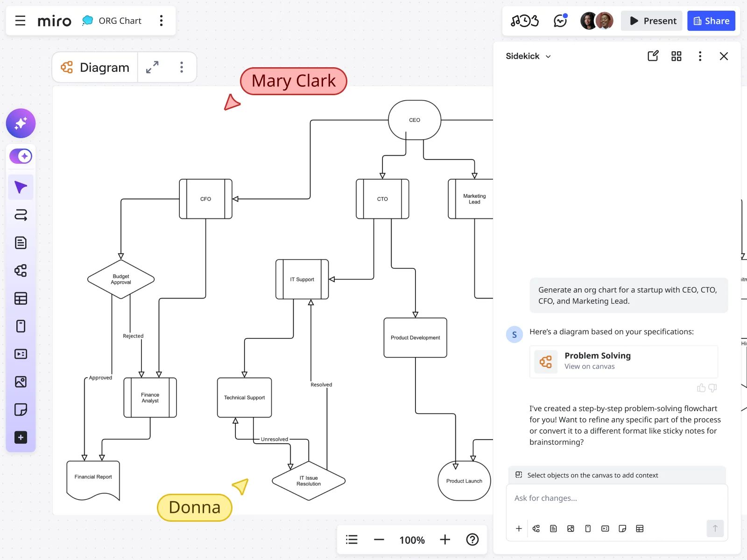This screenshot has height=560, width=747.
Task: Start a new chat in Sidekick
Action: click(x=653, y=56)
